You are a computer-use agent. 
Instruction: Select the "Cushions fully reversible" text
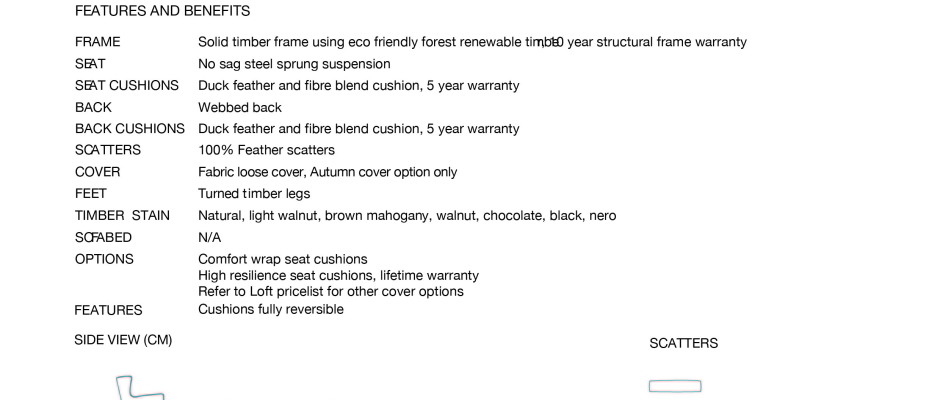tap(271, 309)
